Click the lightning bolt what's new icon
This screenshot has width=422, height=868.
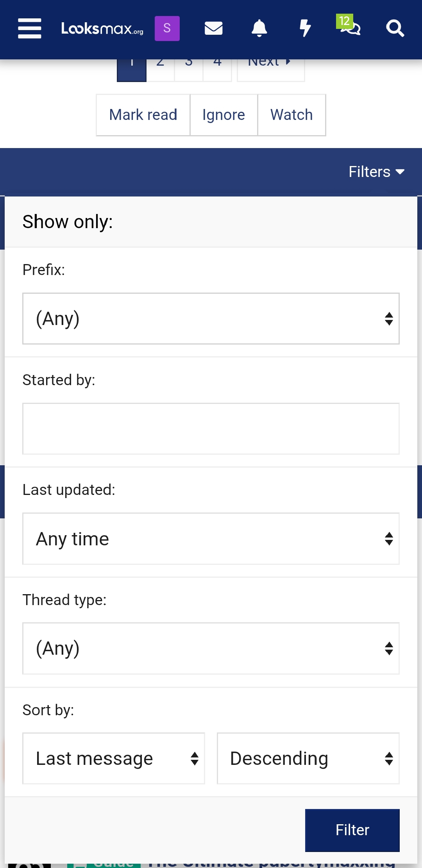[x=305, y=28]
